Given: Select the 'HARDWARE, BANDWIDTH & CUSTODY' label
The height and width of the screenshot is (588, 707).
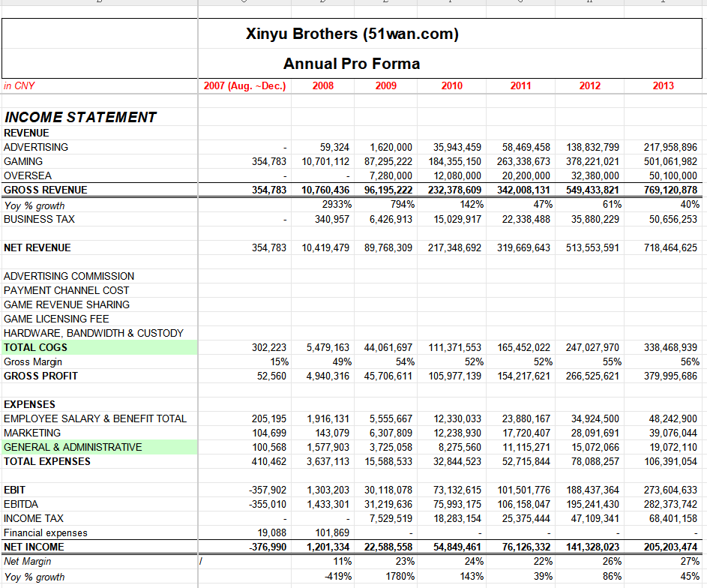Looking at the screenshot, I should (x=94, y=333).
